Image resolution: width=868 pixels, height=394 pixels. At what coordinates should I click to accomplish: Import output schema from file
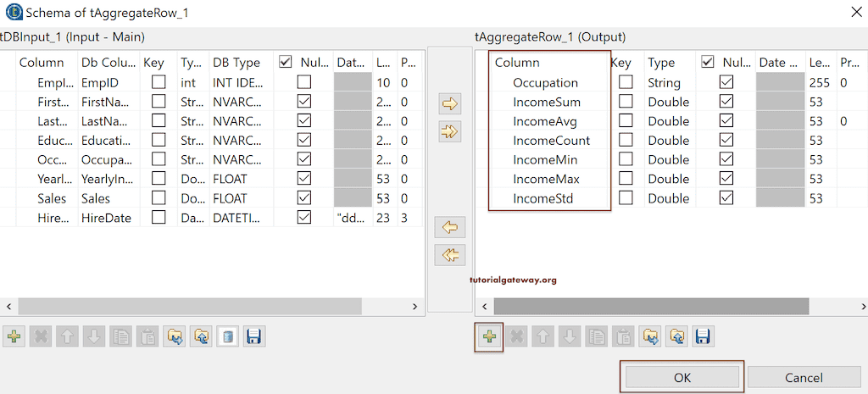pyautogui.click(x=650, y=336)
